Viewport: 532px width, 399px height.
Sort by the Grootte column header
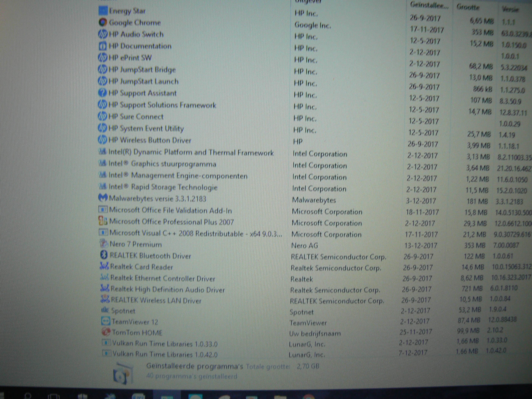pos(468,7)
